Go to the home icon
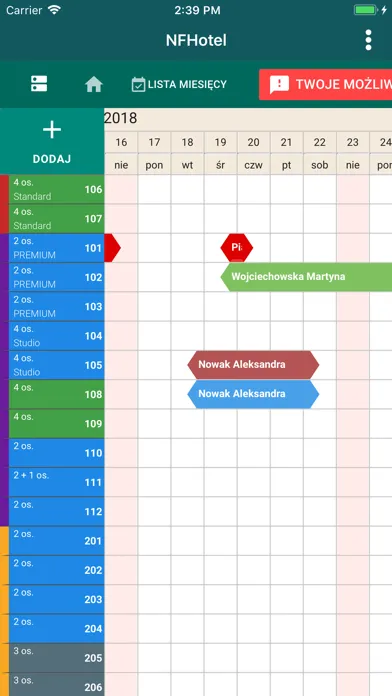 94,84
